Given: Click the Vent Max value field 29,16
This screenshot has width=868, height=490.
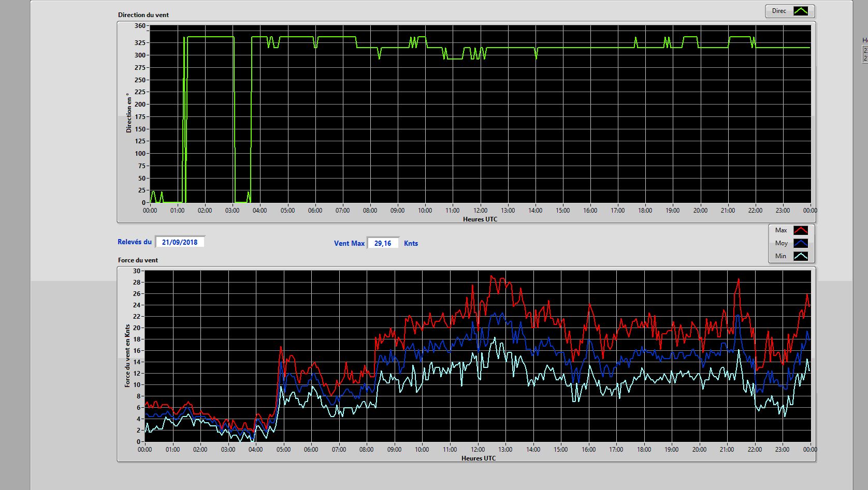Looking at the screenshot, I should pos(383,243).
